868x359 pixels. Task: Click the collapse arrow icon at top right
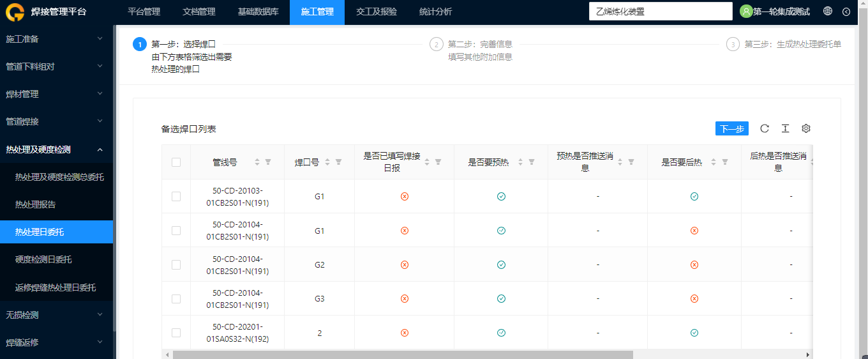click(x=846, y=11)
